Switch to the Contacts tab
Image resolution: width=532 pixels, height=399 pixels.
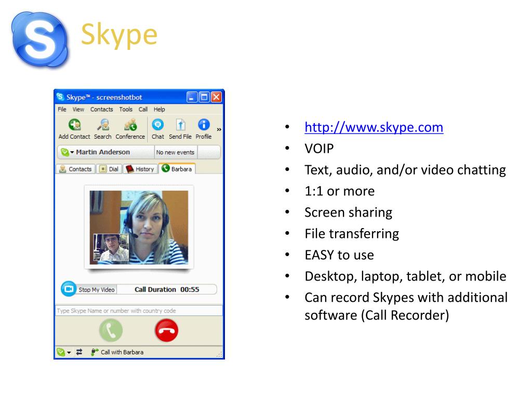click(x=76, y=169)
